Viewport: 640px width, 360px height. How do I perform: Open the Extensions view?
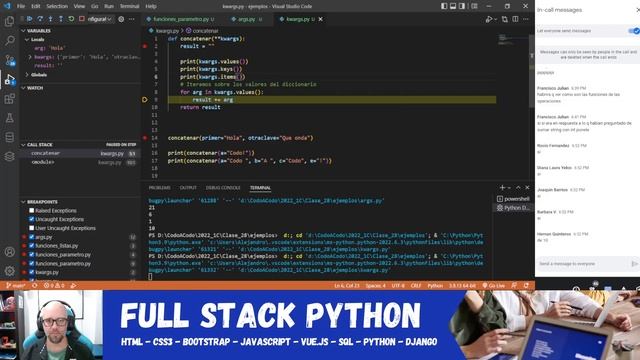pyautogui.click(x=9, y=99)
